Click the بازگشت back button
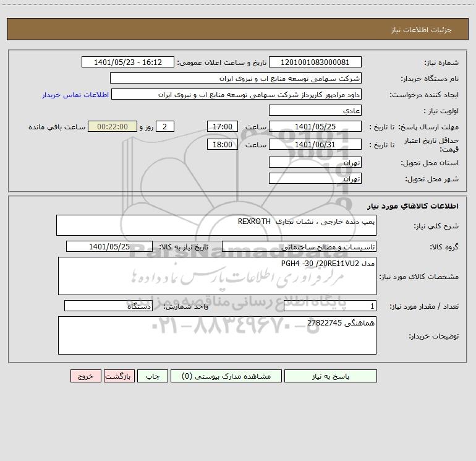The width and height of the screenshot is (476, 461). coord(119,376)
